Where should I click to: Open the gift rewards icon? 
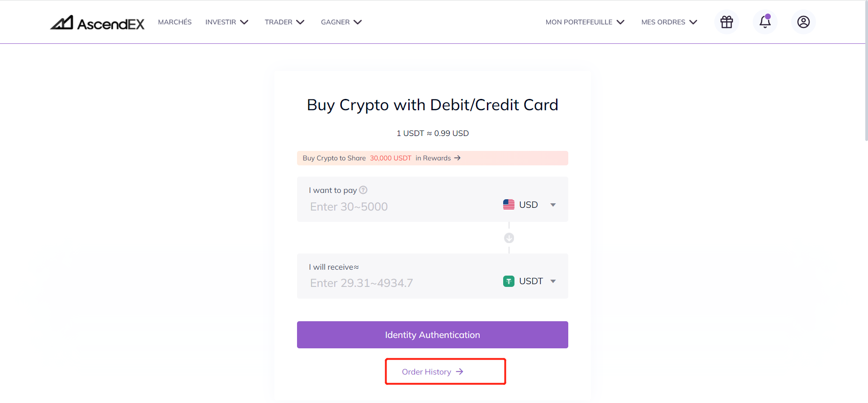pyautogui.click(x=726, y=22)
